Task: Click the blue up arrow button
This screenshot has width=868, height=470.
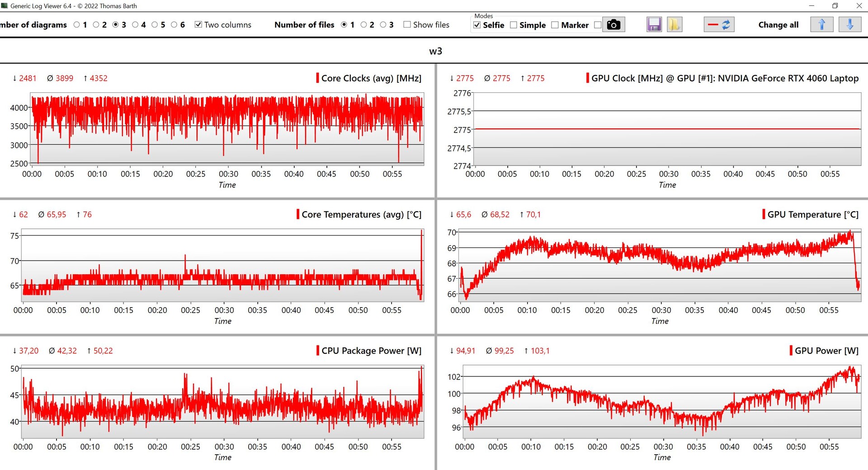Action: [821, 25]
